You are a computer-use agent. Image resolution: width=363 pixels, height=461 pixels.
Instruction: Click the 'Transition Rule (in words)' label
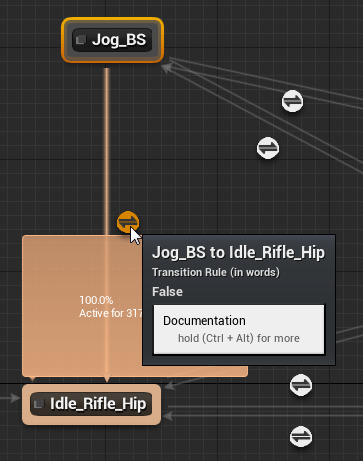[x=216, y=272]
